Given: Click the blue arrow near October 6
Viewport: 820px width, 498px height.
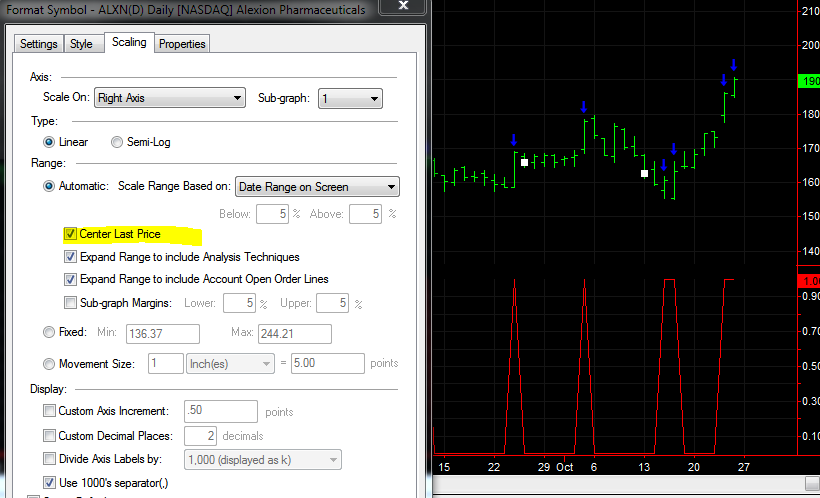Looking at the screenshot, I should (x=584, y=107).
